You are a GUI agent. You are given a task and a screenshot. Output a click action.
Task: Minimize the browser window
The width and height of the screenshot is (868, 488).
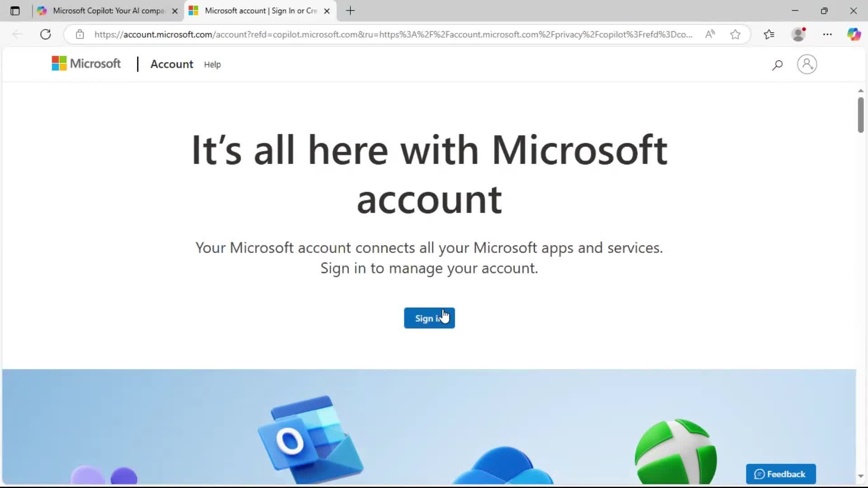coord(795,11)
